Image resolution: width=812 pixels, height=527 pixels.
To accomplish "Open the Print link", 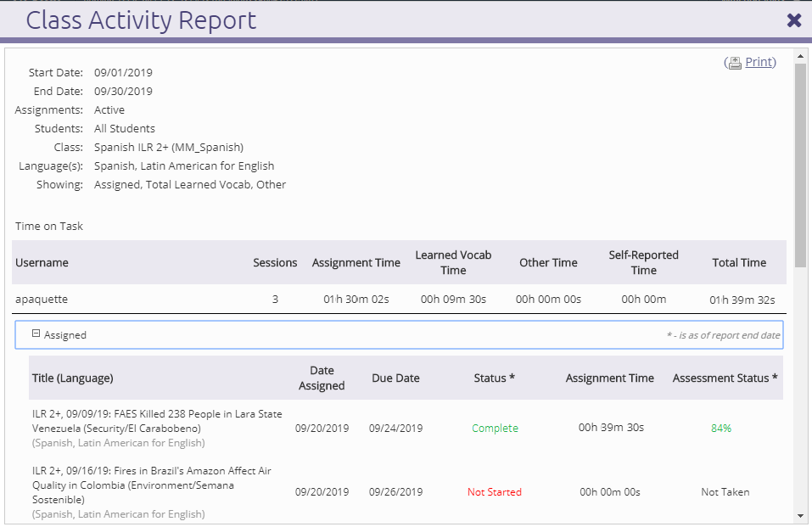I will [759, 62].
